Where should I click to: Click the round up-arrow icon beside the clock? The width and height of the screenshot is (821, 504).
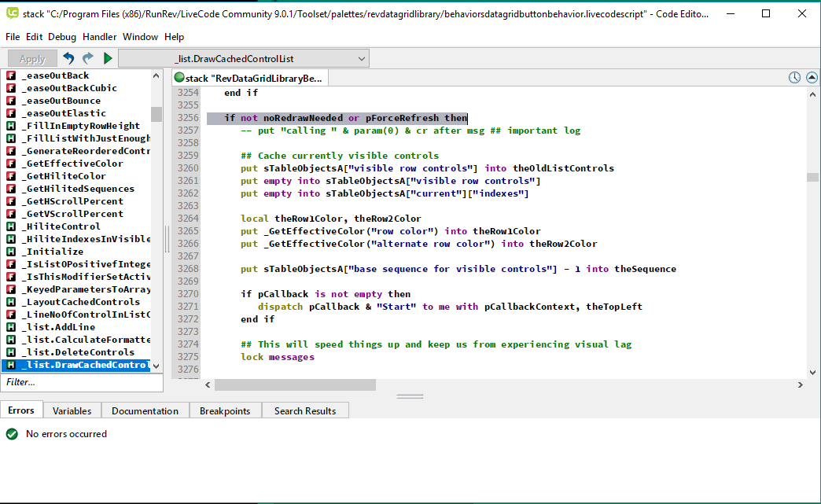[810, 77]
